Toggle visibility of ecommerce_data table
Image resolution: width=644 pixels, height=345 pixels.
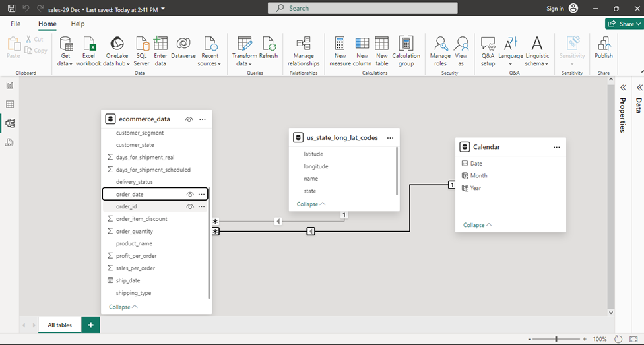coord(189,119)
